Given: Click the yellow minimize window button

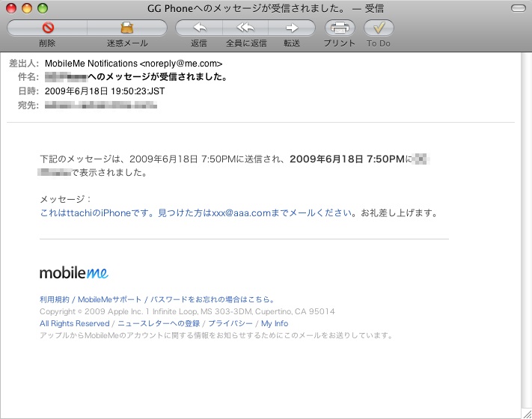Looking at the screenshot, I should point(27,8).
